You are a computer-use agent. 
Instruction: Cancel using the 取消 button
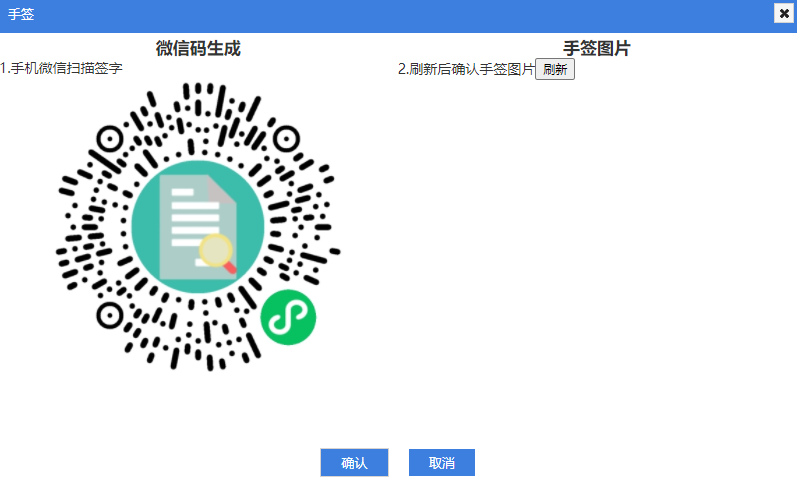tap(442, 463)
